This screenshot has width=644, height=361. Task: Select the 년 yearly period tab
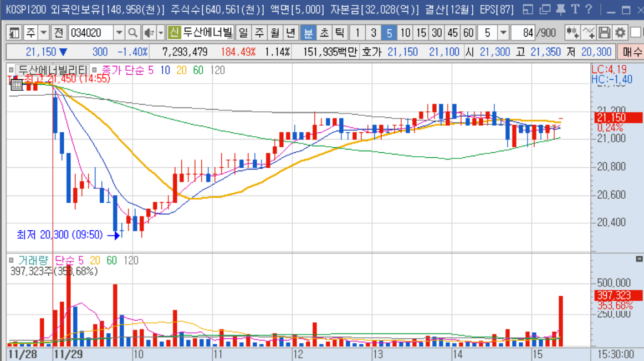(290, 33)
